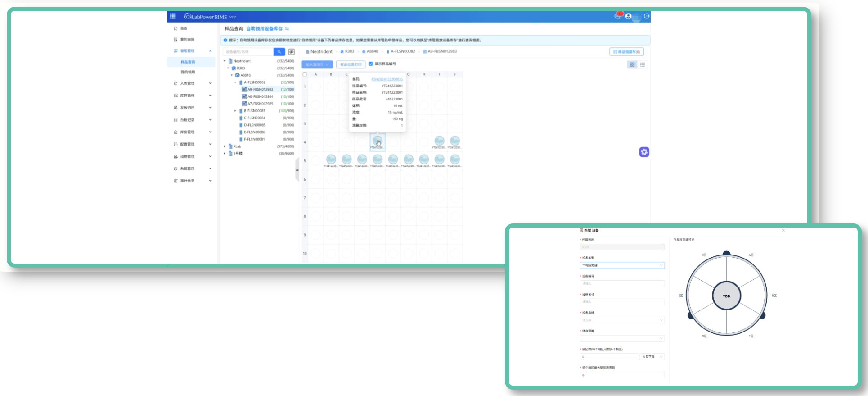Go to 首页 in sidebar
868x396 pixels.
coord(184,28)
